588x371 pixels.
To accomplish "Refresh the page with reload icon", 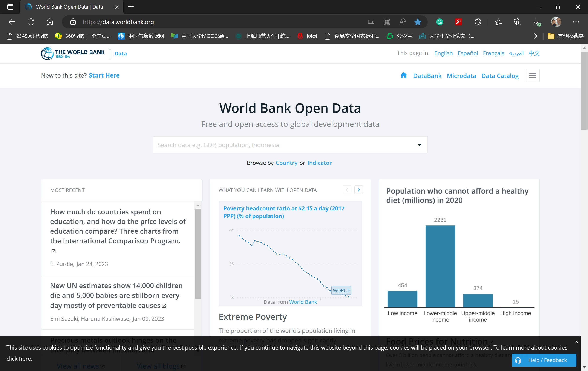I will [31, 22].
